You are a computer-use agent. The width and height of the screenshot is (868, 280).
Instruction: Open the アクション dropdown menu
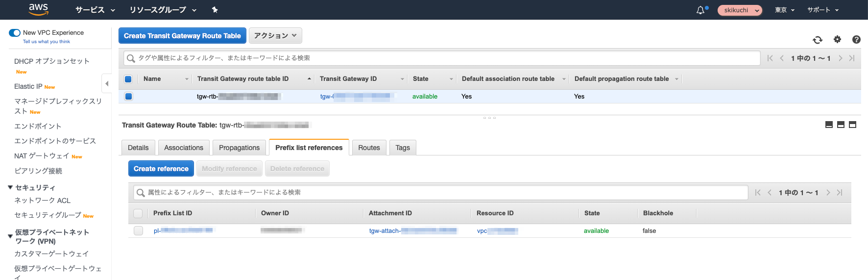pos(275,36)
